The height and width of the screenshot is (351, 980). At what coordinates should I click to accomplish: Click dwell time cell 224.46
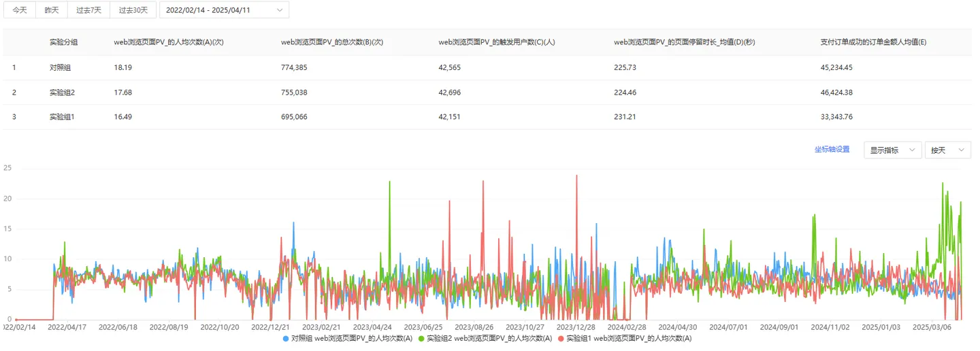click(625, 93)
